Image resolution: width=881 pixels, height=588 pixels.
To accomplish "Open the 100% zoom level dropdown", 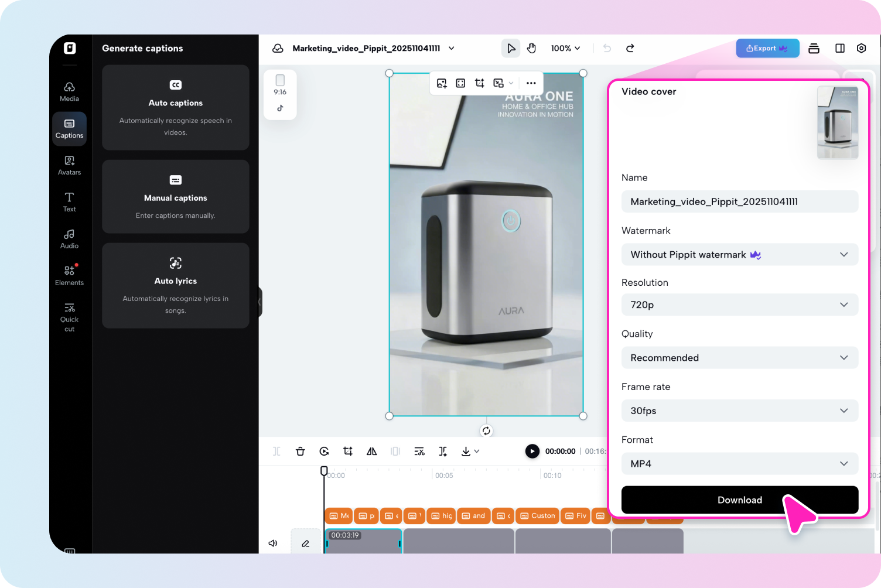I will tap(565, 48).
